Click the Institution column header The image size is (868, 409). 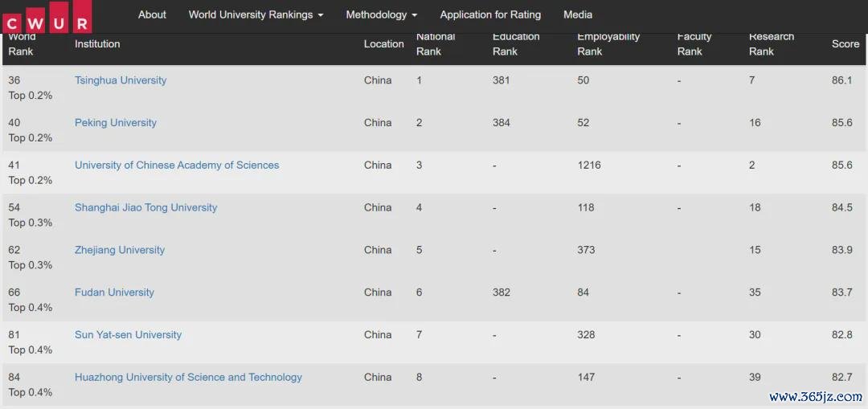pos(97,43)
